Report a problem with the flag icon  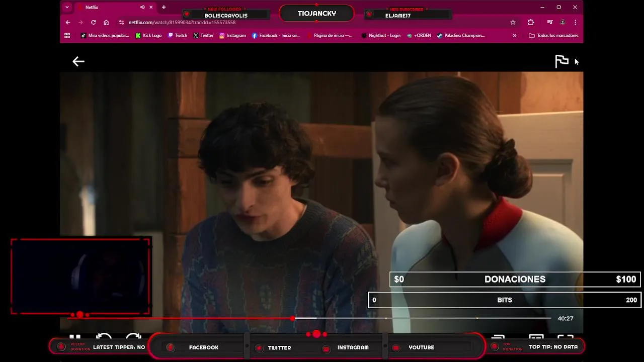(x=561, y=61)
